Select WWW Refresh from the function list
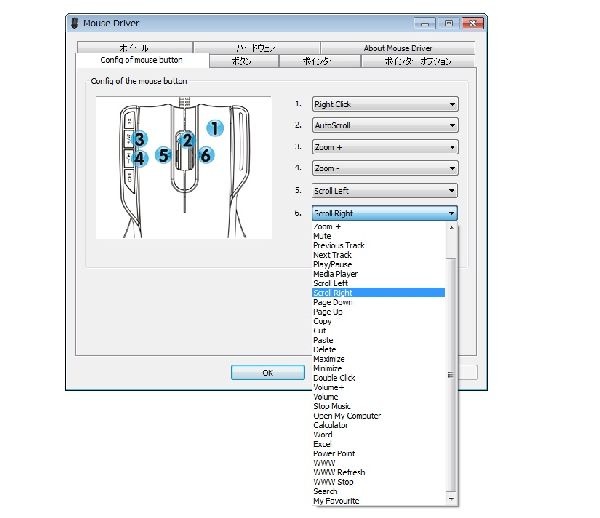Viewport: 600px width, 518px height. tap(339, 472)
